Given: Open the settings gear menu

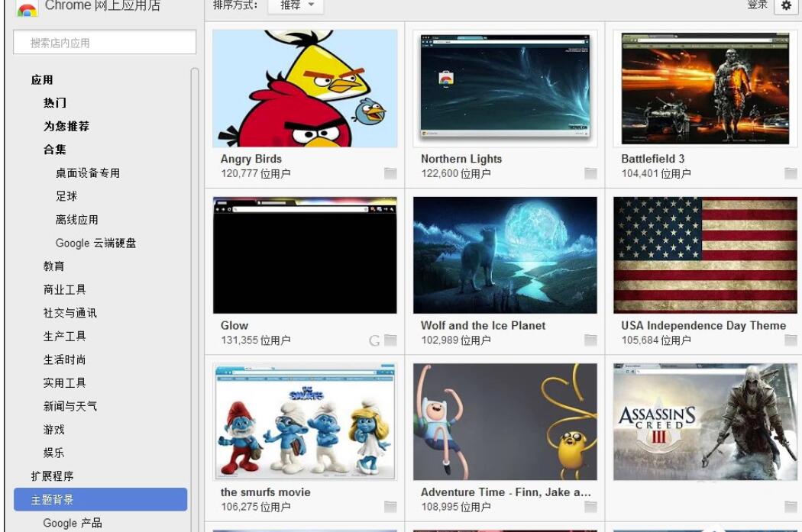Looking at the screenshot, I should click(x=786, y=5).
